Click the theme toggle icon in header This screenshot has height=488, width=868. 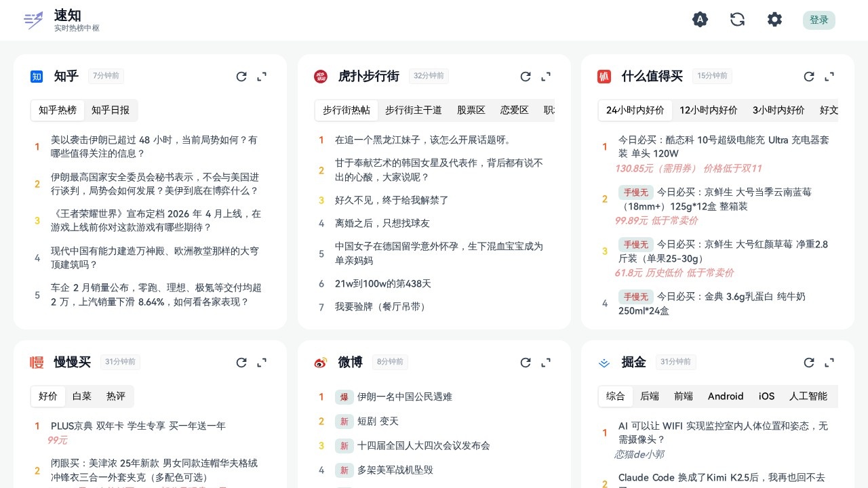click(700, 20)
